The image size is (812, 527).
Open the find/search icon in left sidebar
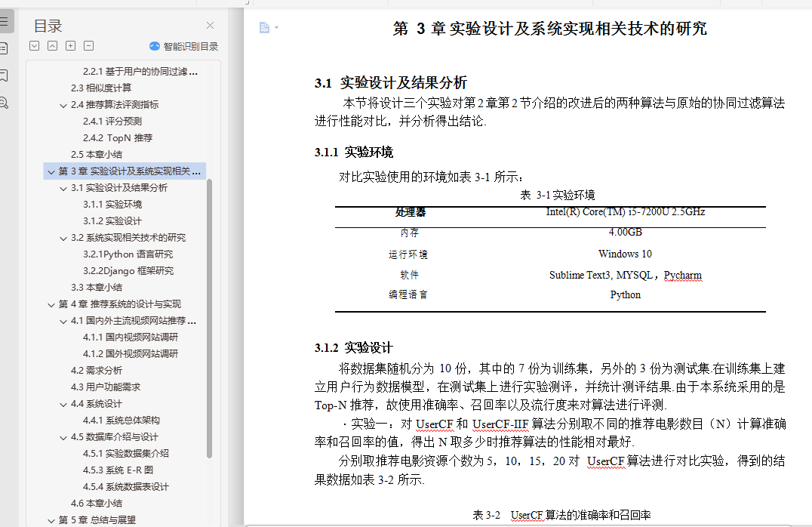click(x=4, y=103)
